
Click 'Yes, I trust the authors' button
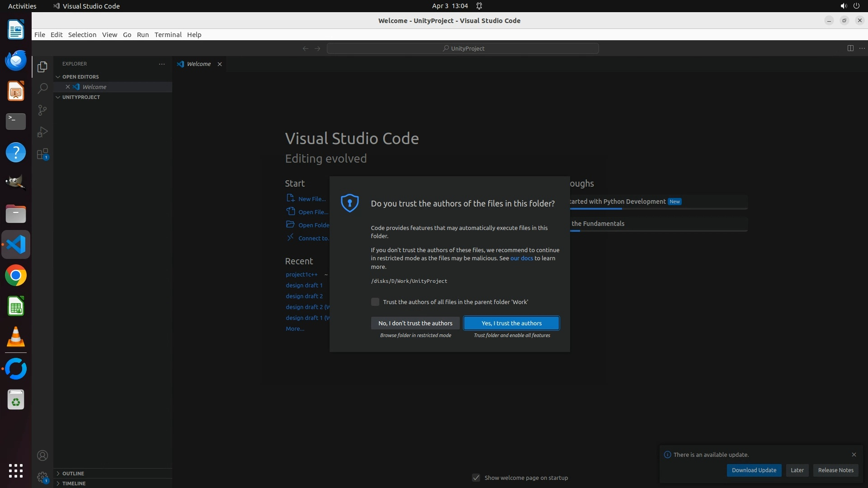511,323
